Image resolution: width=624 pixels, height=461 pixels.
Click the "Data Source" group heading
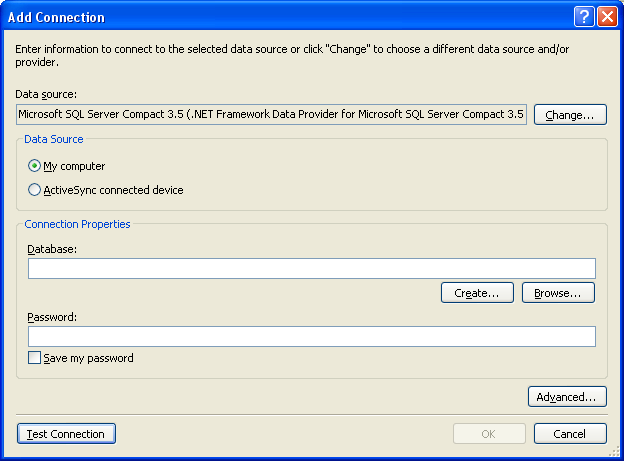tap(54, 139)
